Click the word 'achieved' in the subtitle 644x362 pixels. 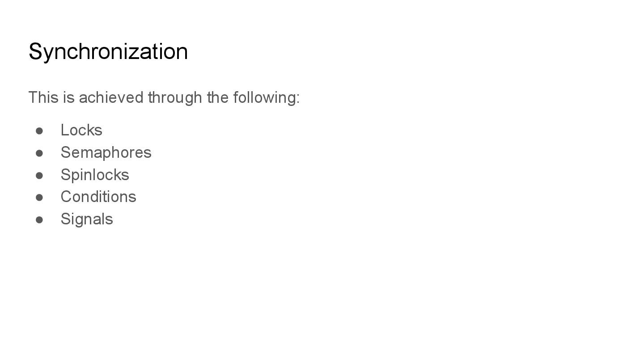coord(111,97)
